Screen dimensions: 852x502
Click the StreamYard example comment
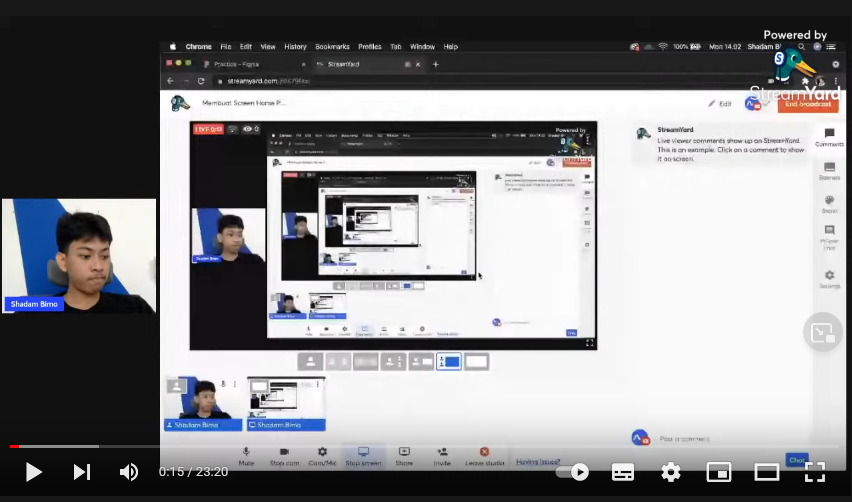pyautogui.click(x=721, y=145)
